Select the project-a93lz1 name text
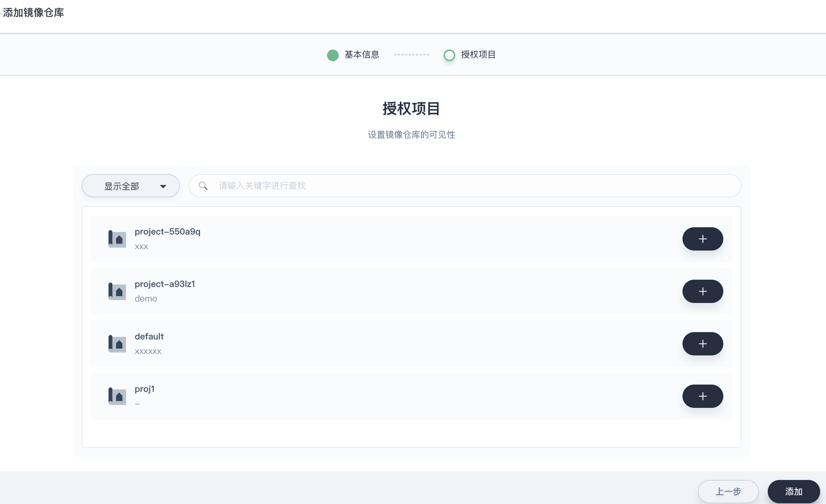The width and height of the screenshot is (826, 504). [165, 284]
